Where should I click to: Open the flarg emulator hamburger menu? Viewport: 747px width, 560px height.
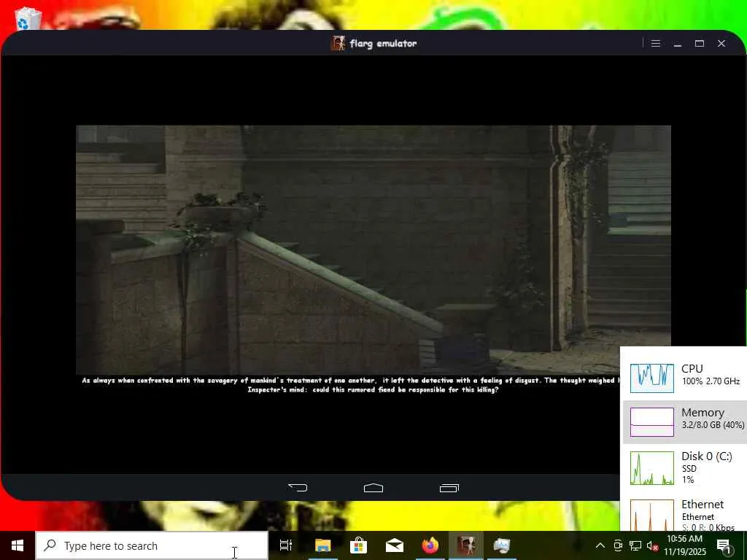[656, 43]
